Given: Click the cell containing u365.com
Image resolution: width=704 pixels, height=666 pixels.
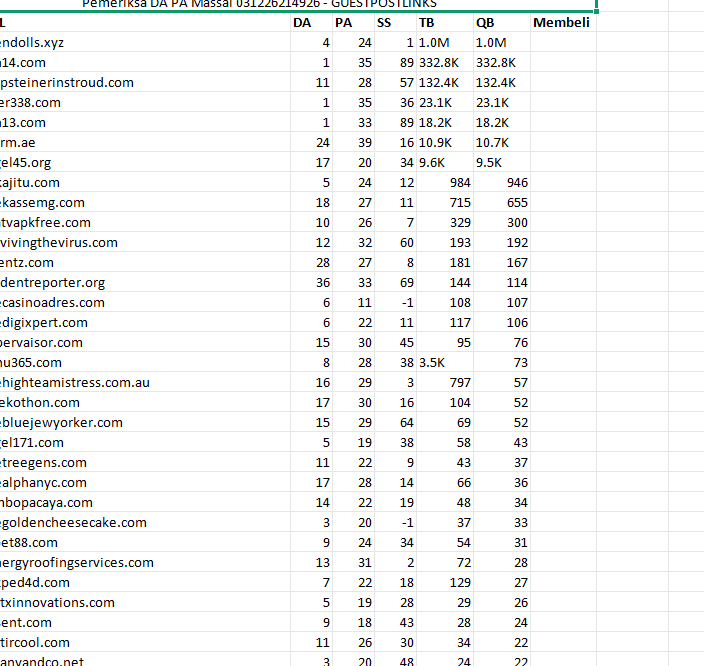Looking at the screenshot, I should 145,362.
